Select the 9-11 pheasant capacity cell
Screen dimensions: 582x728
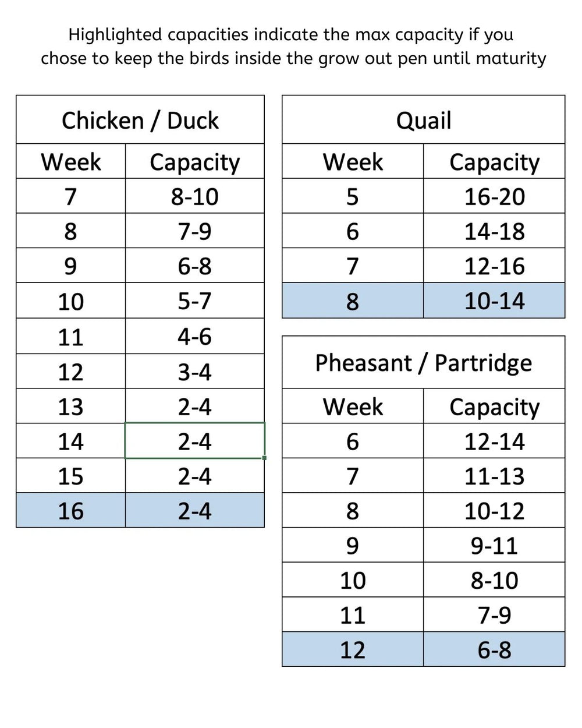coord(494,545)
